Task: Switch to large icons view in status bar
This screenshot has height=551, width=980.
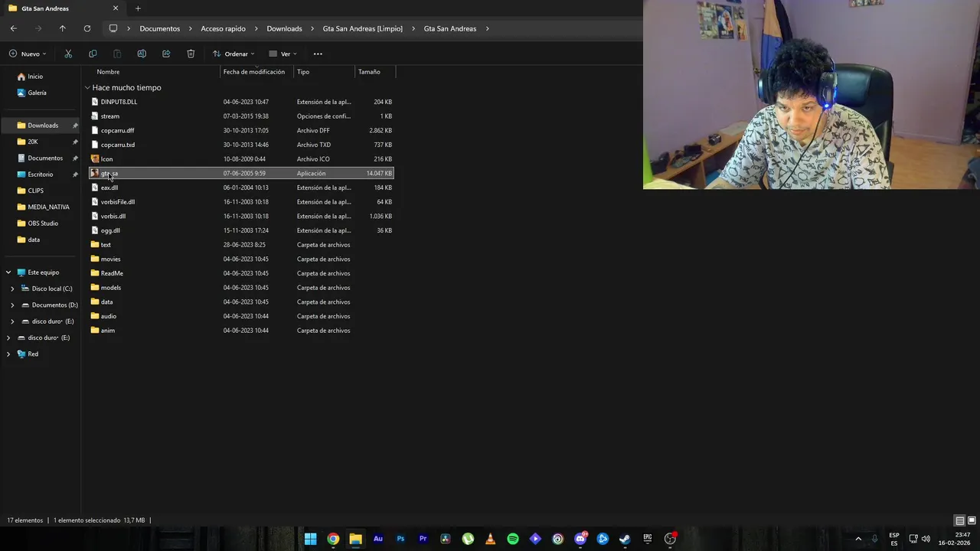Action: point(972,520)
